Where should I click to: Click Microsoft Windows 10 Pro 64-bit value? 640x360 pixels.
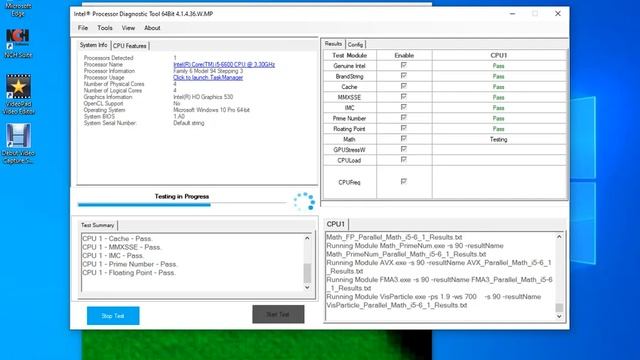[211, 110]
